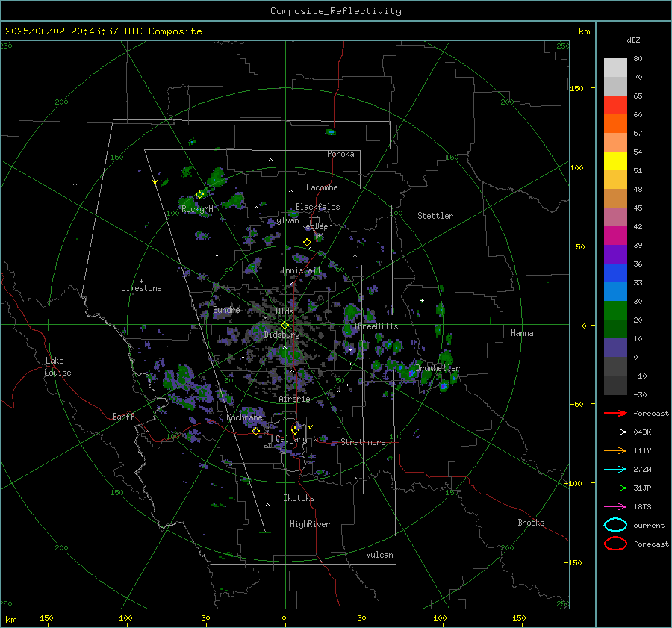Viewport: 672px width, 628px height.
Task: Click the red forecast arrow legend icon
Action: (615, 413)
